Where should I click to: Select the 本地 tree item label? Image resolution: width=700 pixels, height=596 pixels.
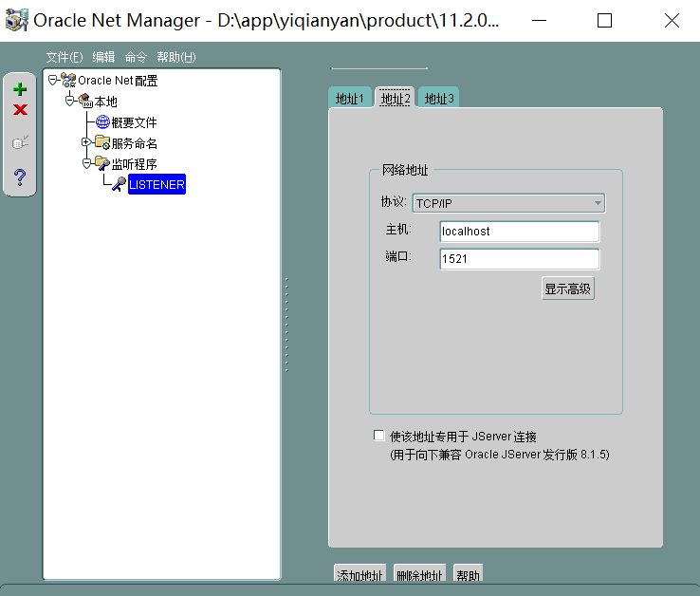pyautogui.click(x=106, y=102)
